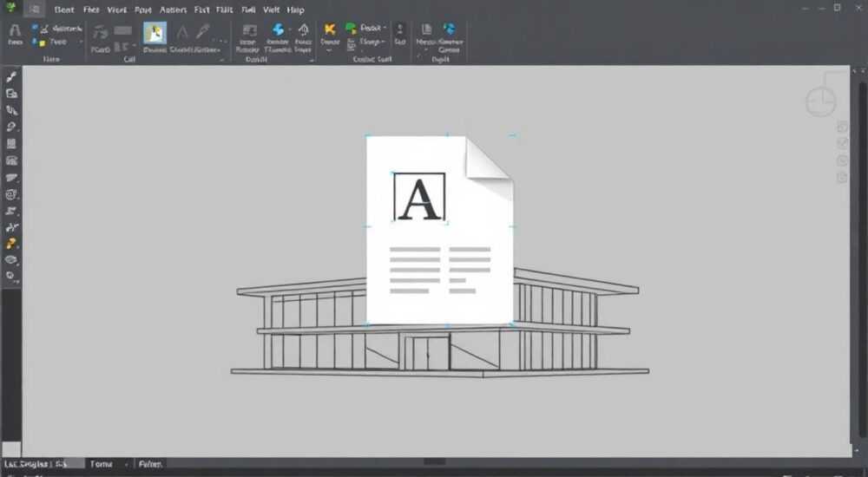Click the stacked pages ribbon icon

pyautogui.click(x=427, y=29)
